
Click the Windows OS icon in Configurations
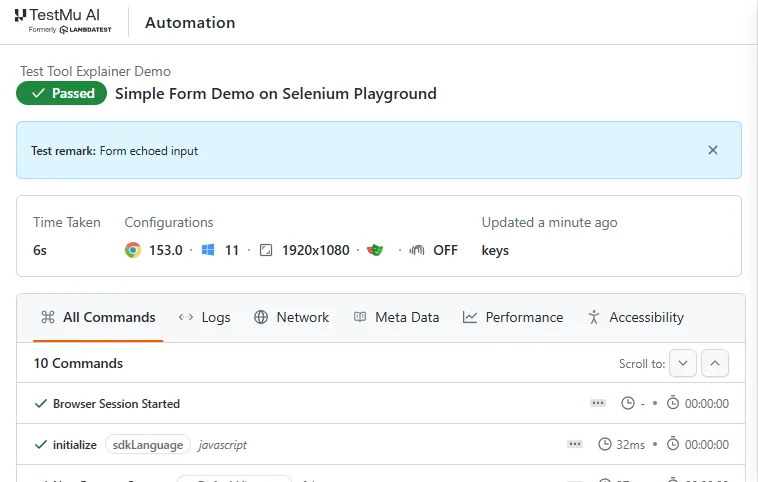pyautogui.click(x=208, y=250)
